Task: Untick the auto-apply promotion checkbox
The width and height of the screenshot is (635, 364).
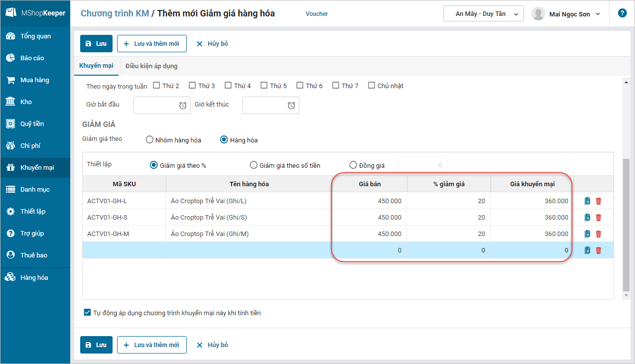Action: tap(88, 313)
